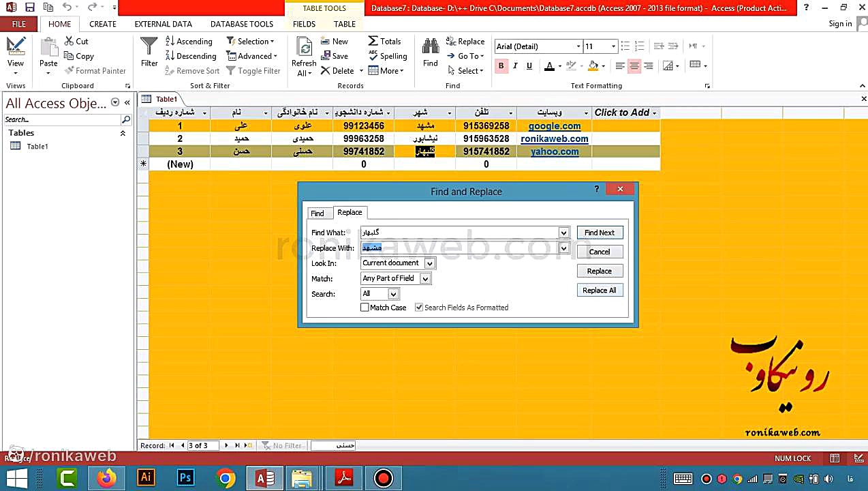Switch to the CREATE ribbon tab

click(103, 24)
